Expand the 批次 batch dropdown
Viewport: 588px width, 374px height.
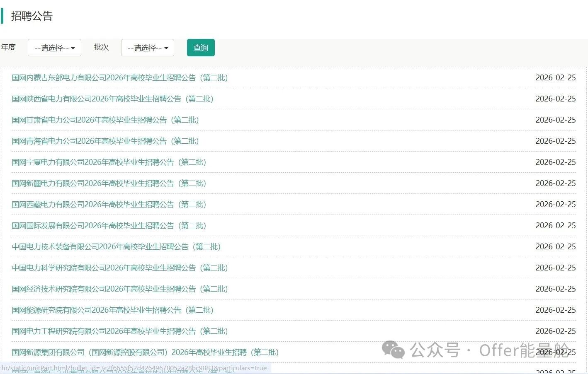[147, 48]
